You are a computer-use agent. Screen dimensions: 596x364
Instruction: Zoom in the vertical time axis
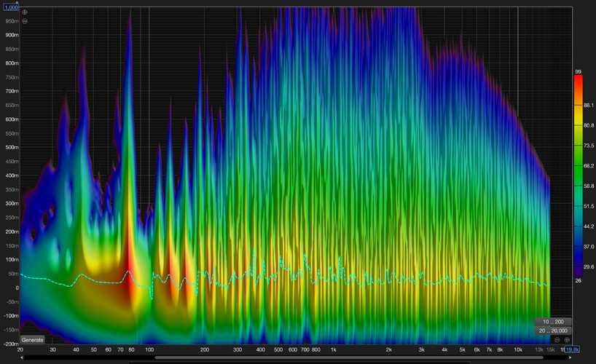[25, 12]
